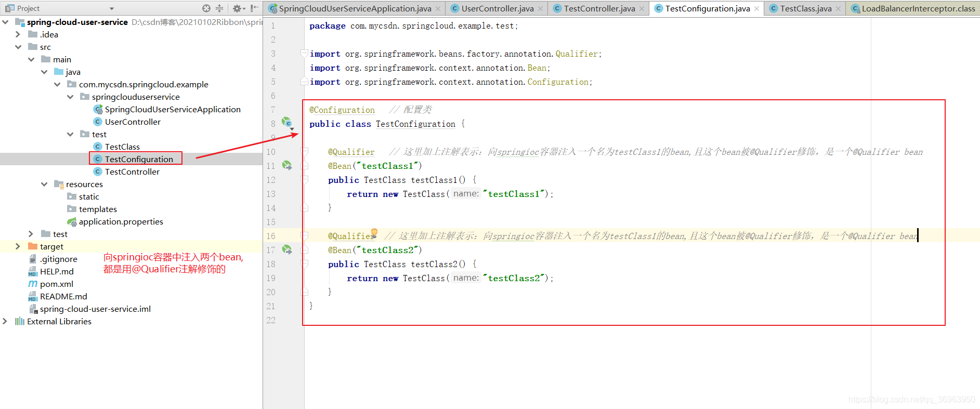Select TestClass in project tree
Screen dimensions: 980x409
click(x=122, y=147)
